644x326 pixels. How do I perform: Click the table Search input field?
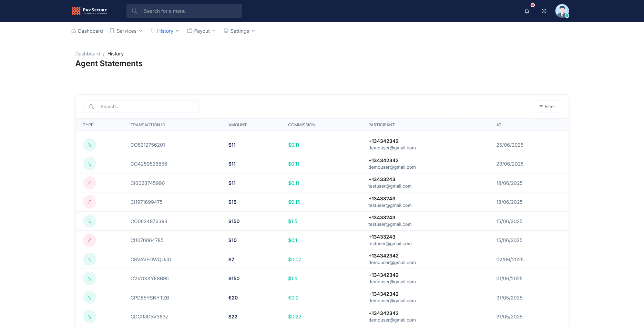click(145, 106)
